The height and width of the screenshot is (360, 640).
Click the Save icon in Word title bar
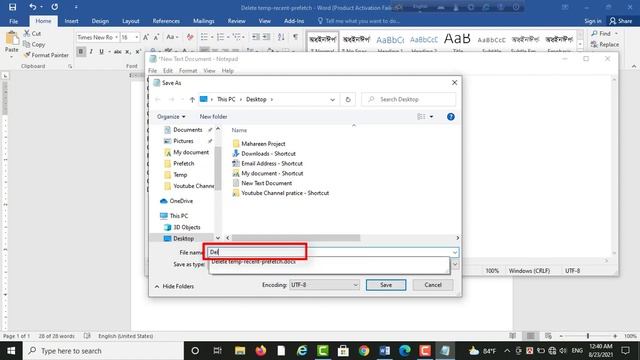[12, 7]
